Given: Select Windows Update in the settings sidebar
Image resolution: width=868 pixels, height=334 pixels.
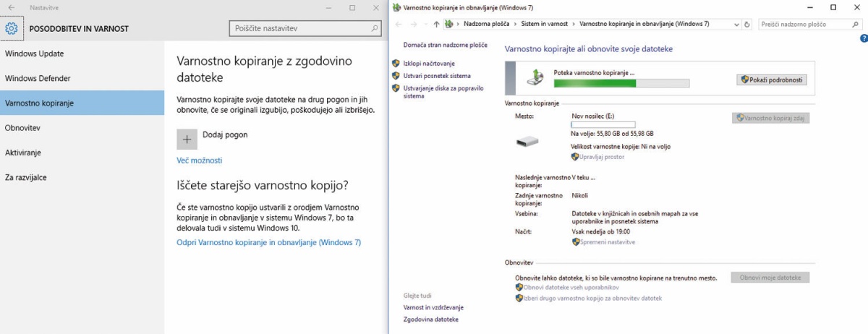Looking at the screenshot, I should pyautogui.click(x=82, y=53).
